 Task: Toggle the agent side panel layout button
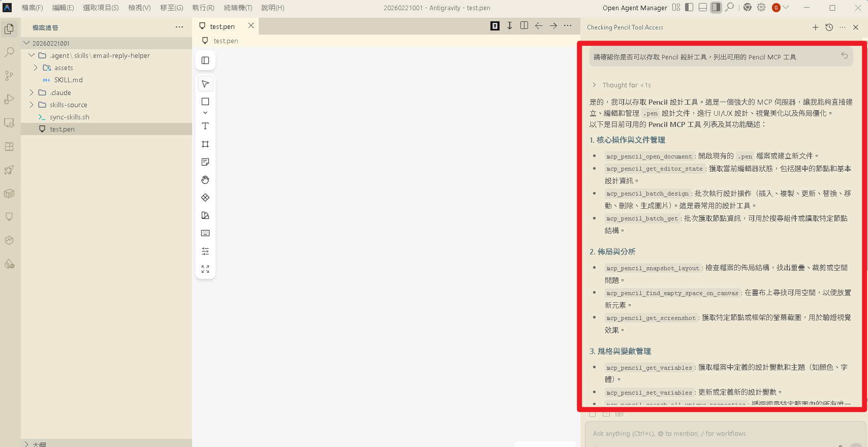(x=716, y=8)
